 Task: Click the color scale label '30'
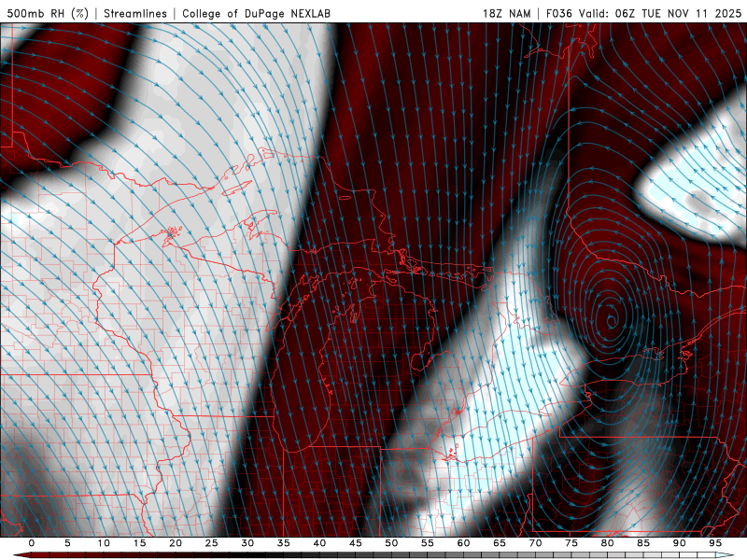pyautogui.click(x=247, y=543)
